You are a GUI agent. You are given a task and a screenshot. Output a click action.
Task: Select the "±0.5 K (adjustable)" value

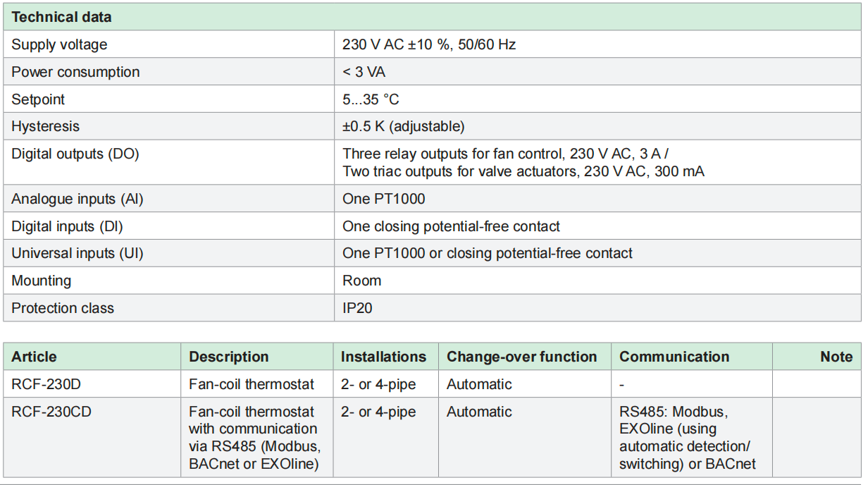pos(403,127)
